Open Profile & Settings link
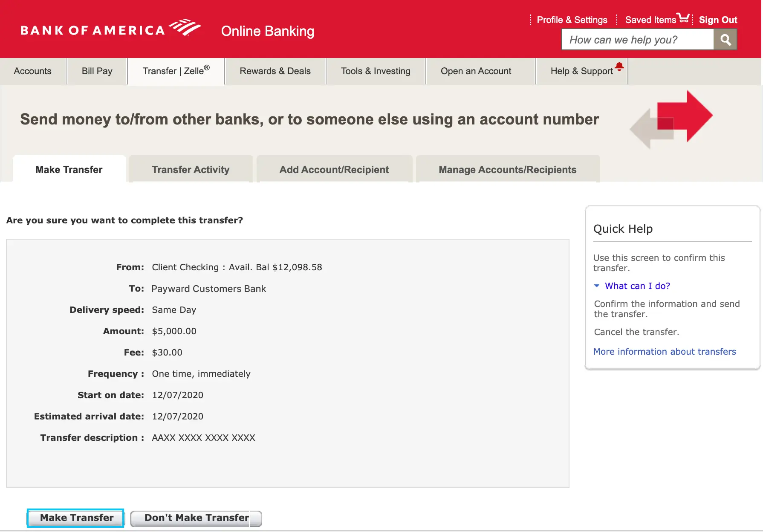763x532 pixels. [x=572, y=20]
